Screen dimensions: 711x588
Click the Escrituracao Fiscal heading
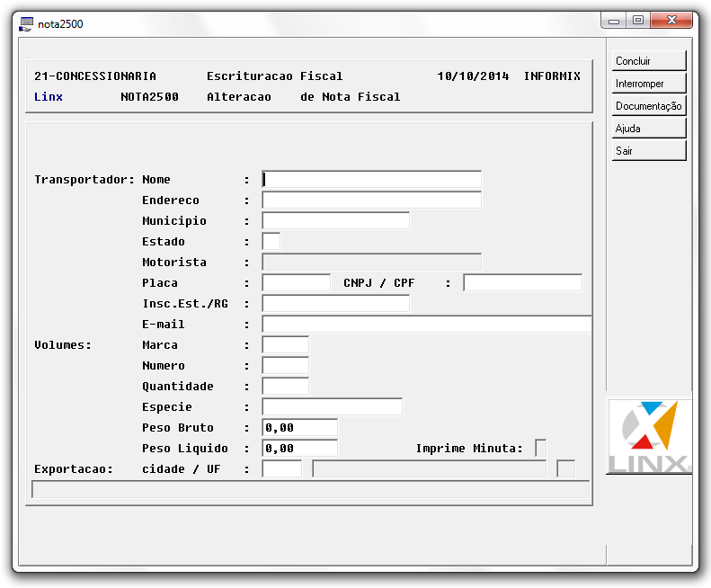[x=274, y=76]
